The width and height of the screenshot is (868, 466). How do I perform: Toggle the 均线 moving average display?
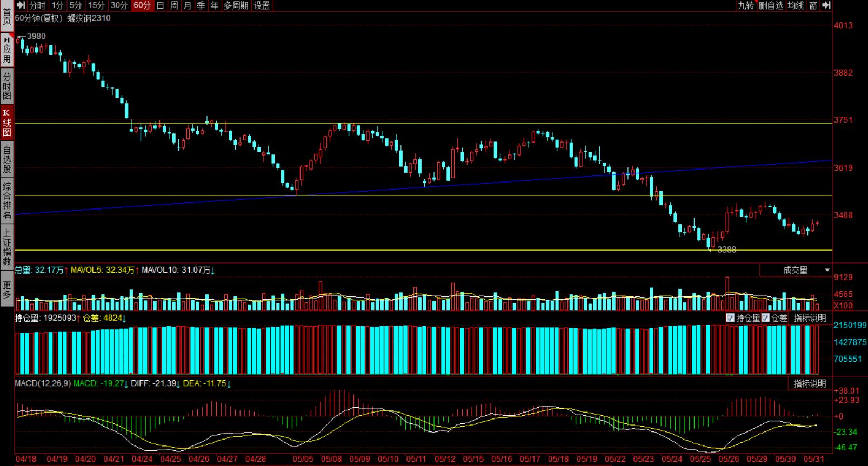pos(796,5)
